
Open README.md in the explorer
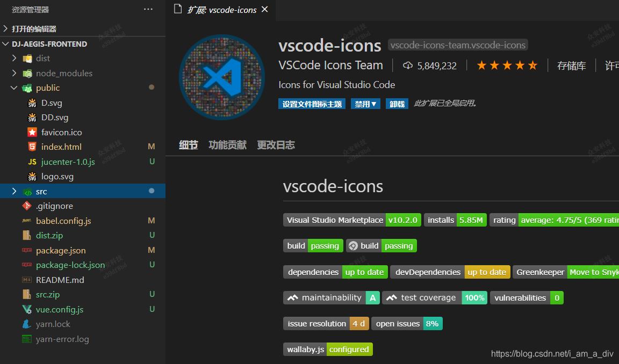[x=83, y=280]
